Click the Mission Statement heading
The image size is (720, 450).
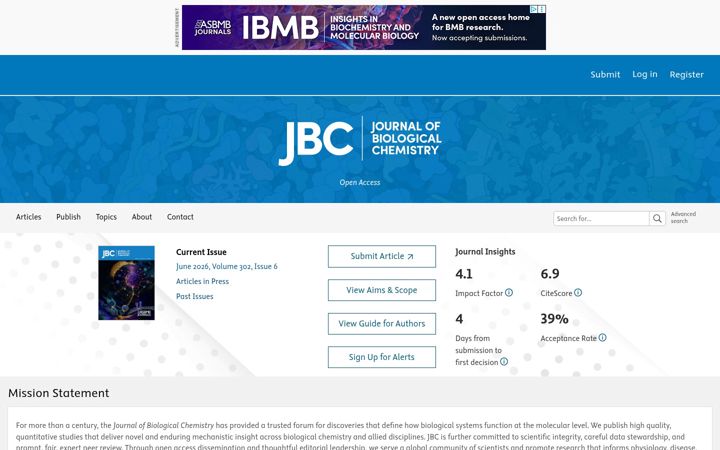tap(59, 393)
